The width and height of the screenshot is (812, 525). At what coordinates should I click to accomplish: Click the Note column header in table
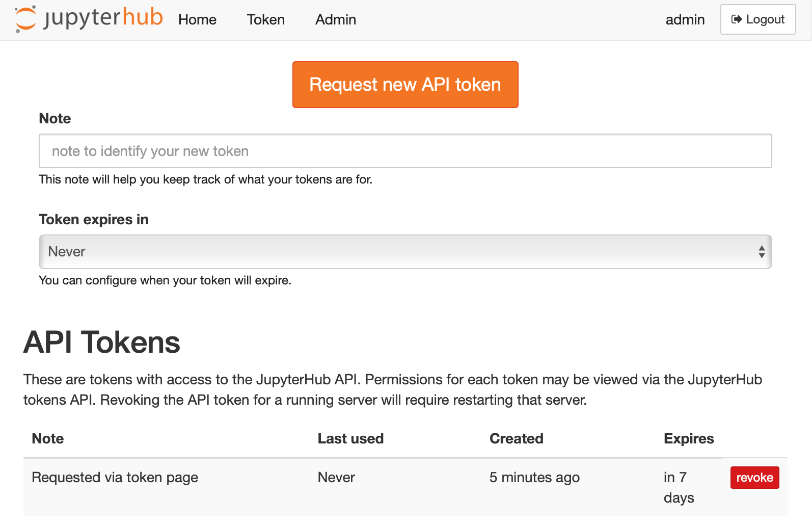point(48,439)
